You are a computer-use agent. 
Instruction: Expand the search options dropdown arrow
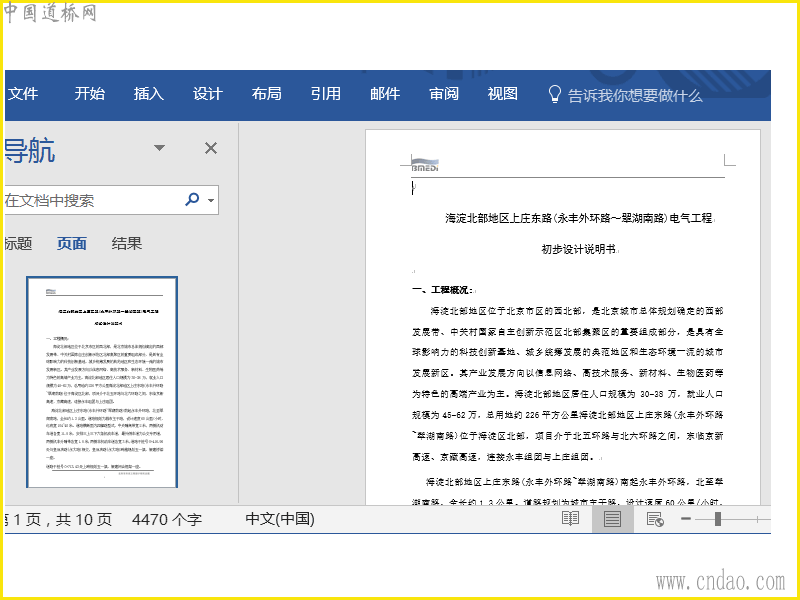coord(211,200)
